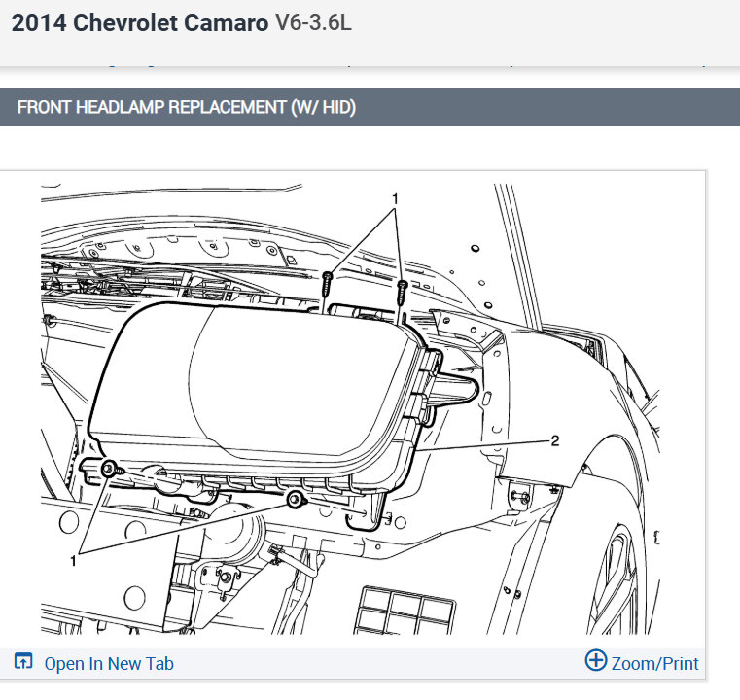Select the V6-3.6L engine label
This screenshot has width=740, height=700.
(x=313, y=22)
